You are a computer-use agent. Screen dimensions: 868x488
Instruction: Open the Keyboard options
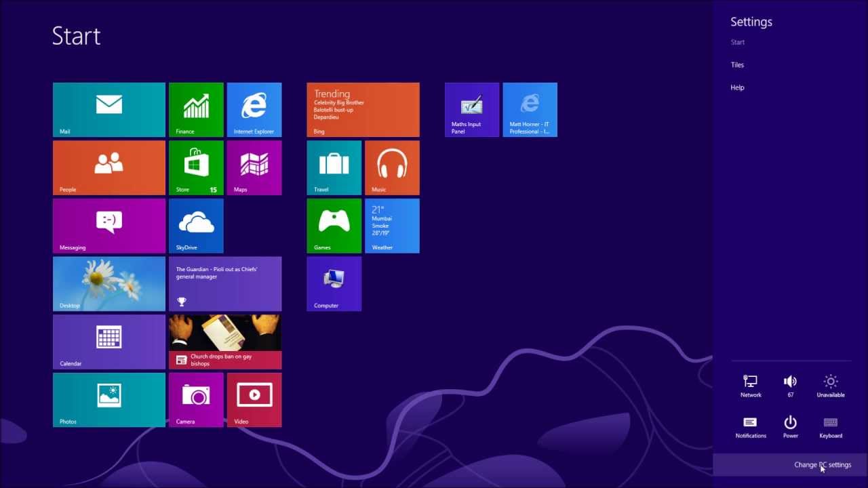tap(831, 428)
